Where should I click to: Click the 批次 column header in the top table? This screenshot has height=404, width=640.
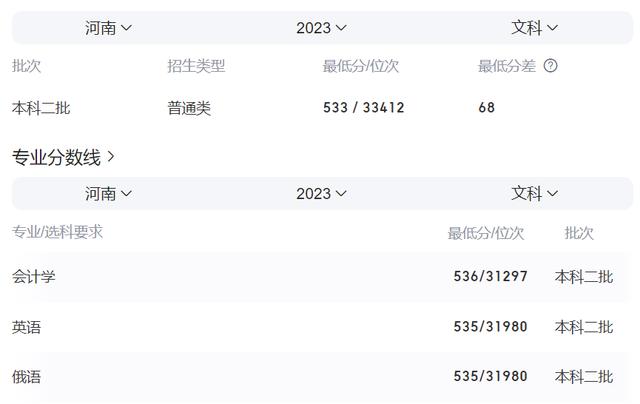(x=27, y=66)
